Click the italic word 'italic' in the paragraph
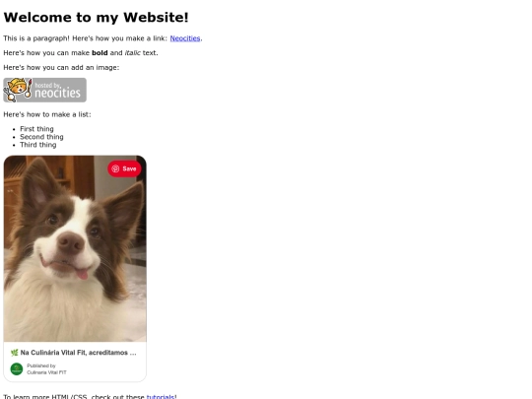The width and height of the screenshot is (532, 399). coord(133,53)
